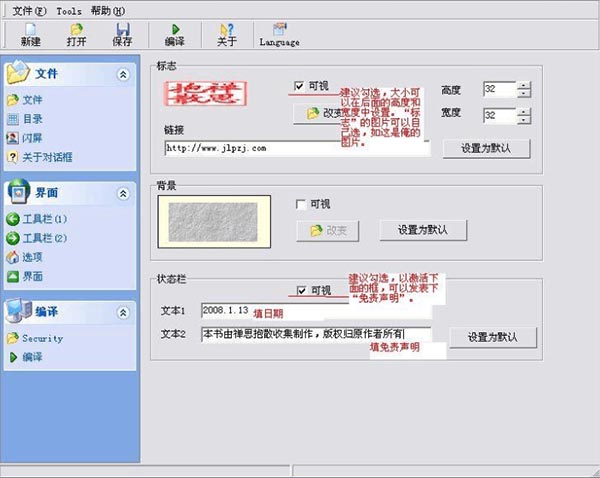The width and height of the screenshot is (600, 478).
Task: Select 工具栏(1) in the sidebar
Action: point(37,219)
